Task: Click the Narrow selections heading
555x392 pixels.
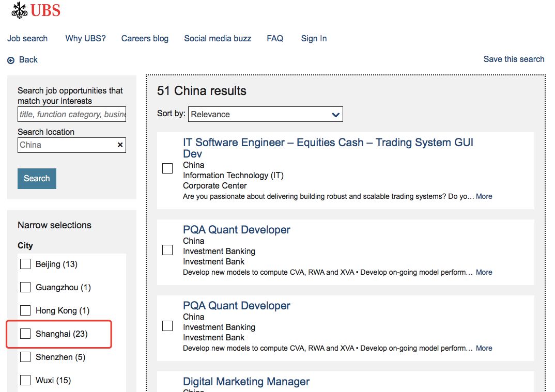Action: click(54, 225)
